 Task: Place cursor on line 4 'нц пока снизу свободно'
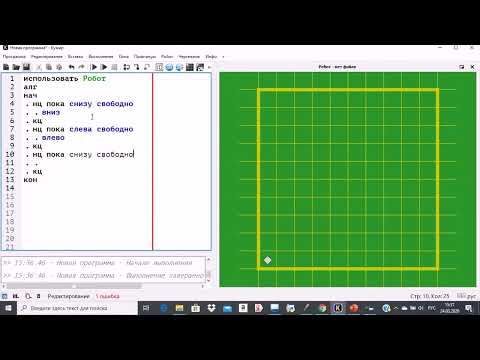[83, 104]
